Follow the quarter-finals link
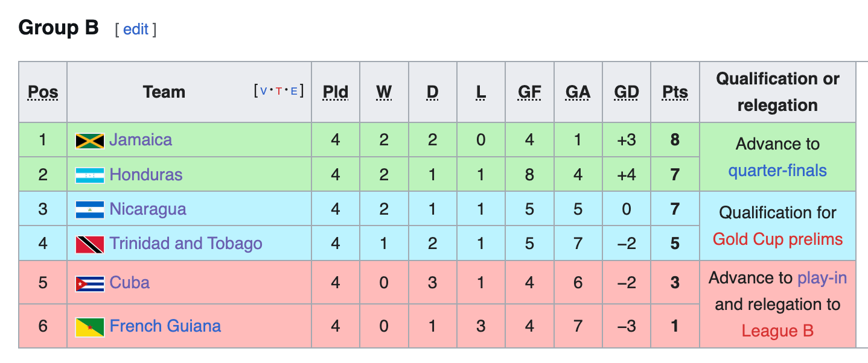868x363 pixels. pos(777,171)
